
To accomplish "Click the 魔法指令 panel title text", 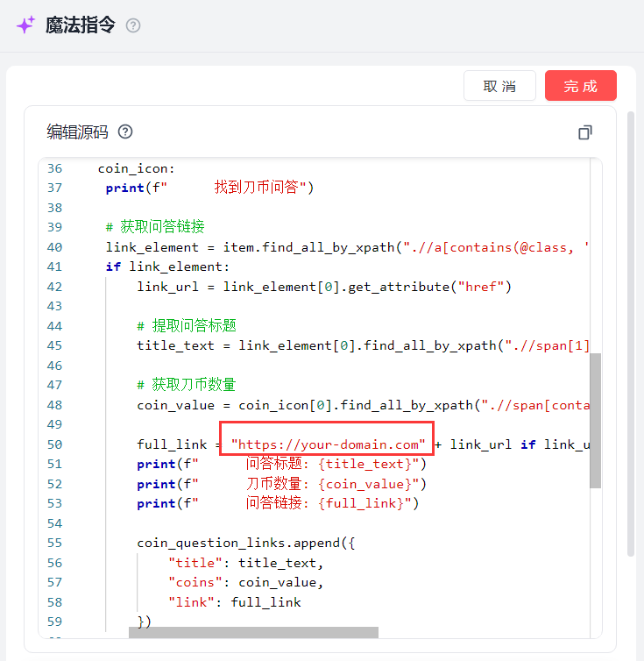I will [81, 25].
